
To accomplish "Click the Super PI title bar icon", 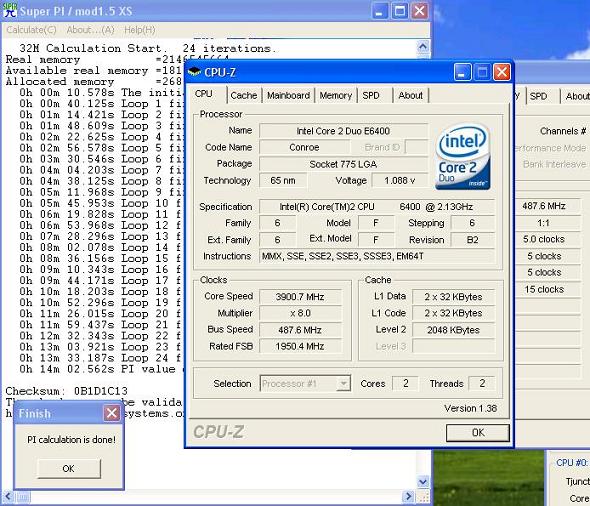I will tap(9, 10).
